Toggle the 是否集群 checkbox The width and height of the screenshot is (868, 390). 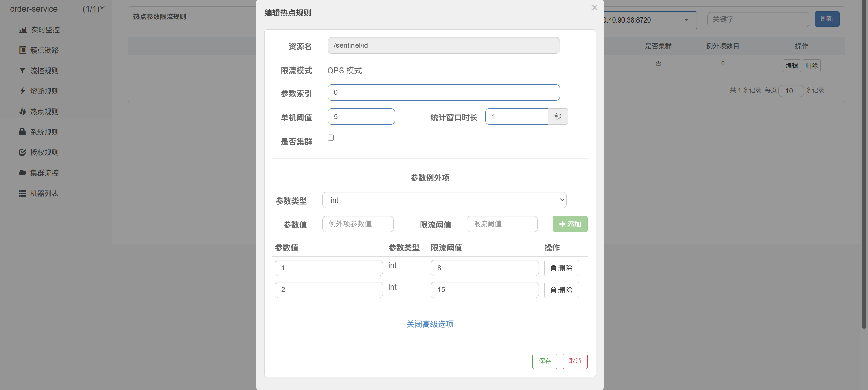(331, 138)
